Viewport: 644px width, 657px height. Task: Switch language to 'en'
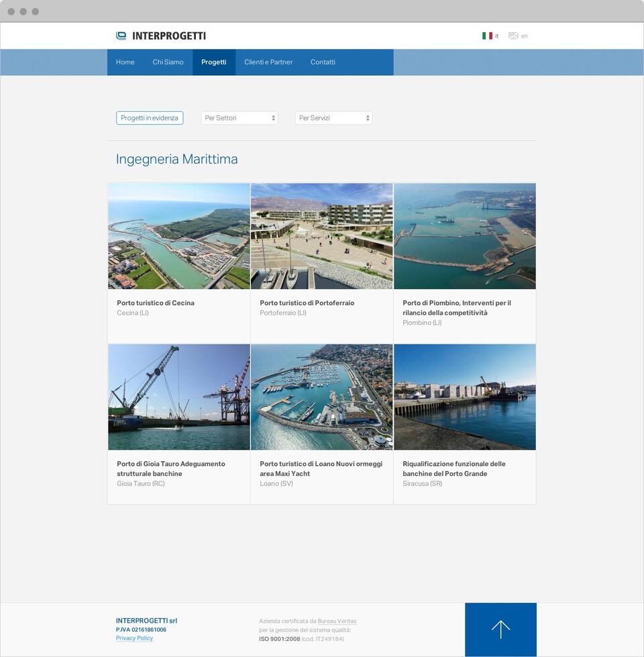(x=524, y=36)
